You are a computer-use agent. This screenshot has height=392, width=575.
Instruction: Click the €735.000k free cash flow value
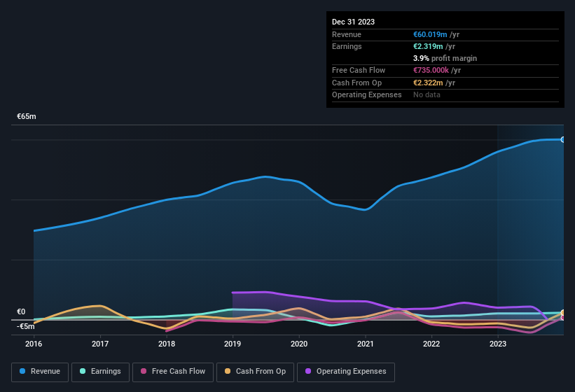pyautogui.click(x=431, y=70)
